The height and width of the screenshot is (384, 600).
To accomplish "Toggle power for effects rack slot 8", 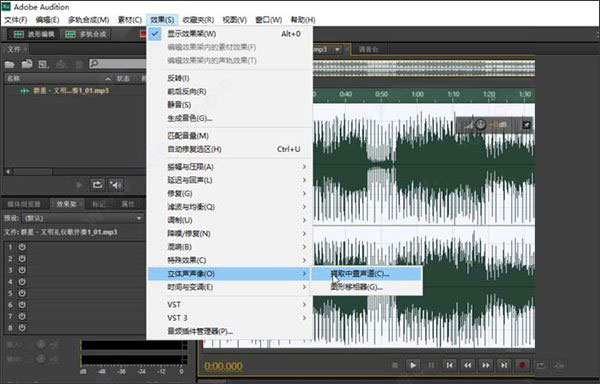I will click(x=22, y=328).
